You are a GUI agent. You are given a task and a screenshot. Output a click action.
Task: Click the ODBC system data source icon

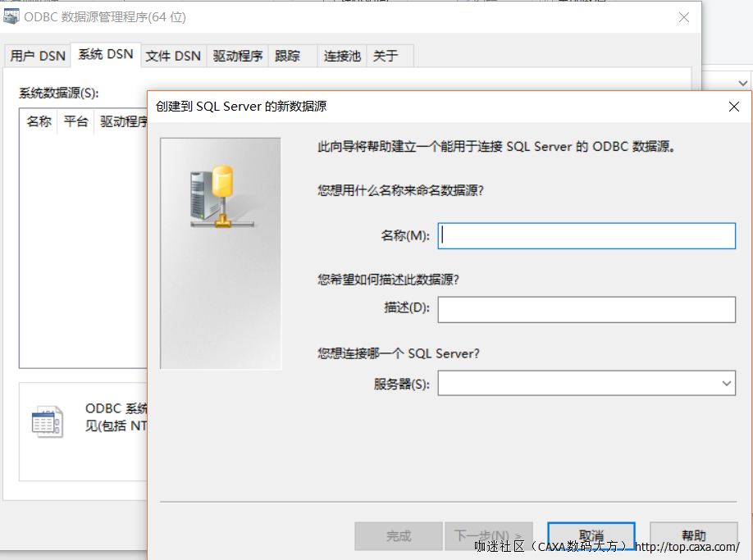click(x=47, y=421)
